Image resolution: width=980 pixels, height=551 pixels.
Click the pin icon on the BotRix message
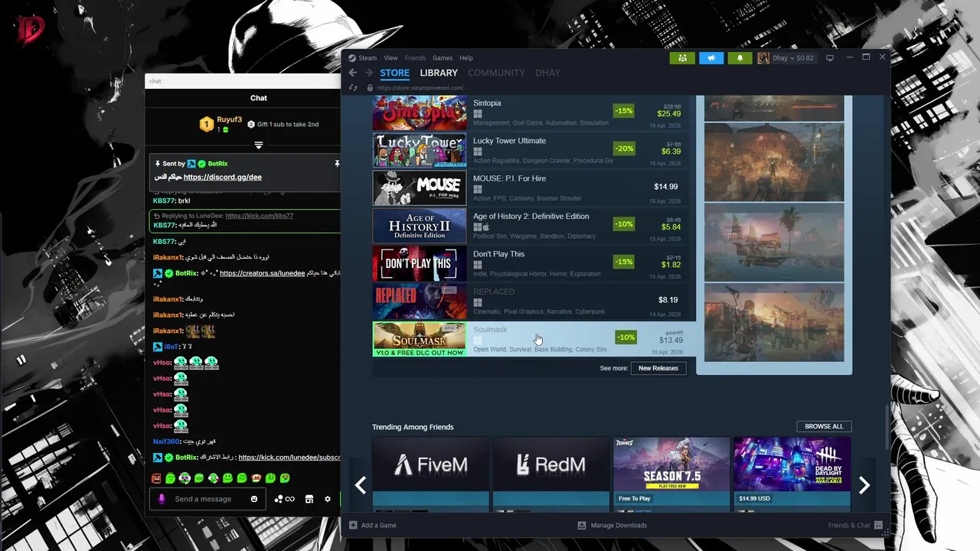click(x=336, y=164)
